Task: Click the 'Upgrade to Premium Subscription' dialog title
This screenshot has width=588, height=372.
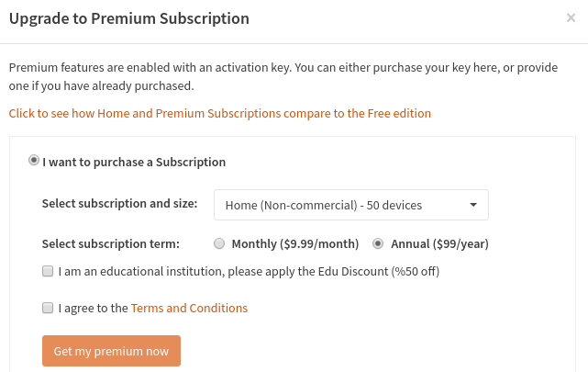Action: [128, 18]
